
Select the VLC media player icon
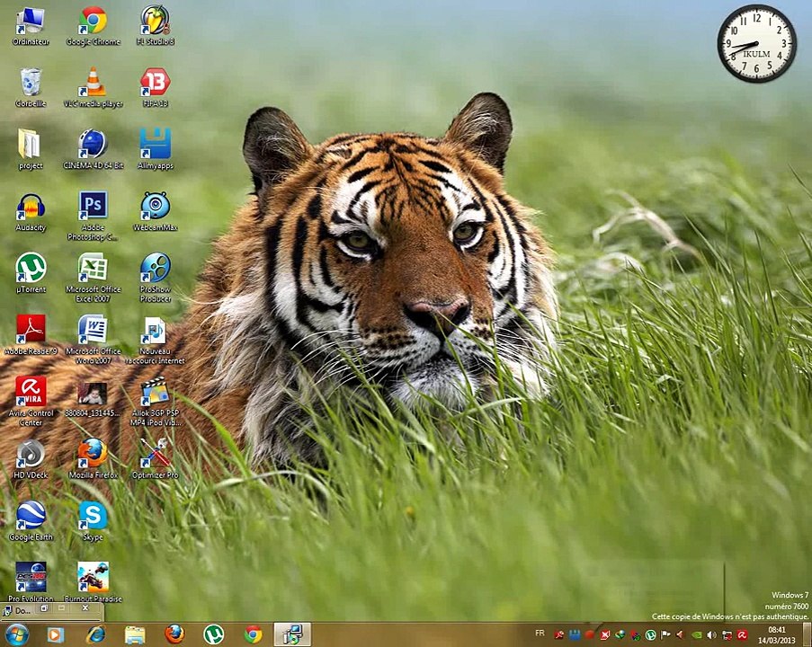[93, 84]
